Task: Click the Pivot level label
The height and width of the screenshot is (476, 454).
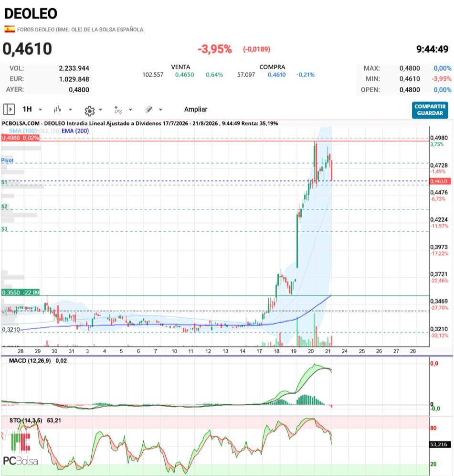Action: click(7, 160)
